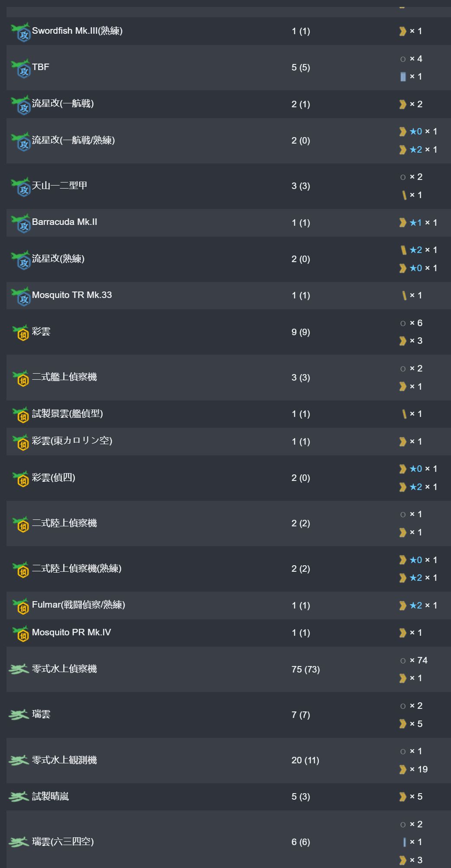Click the torpedo bomber icon beside TBF
The width and height of the screenshot is (451, 868).
coord(20,68)
